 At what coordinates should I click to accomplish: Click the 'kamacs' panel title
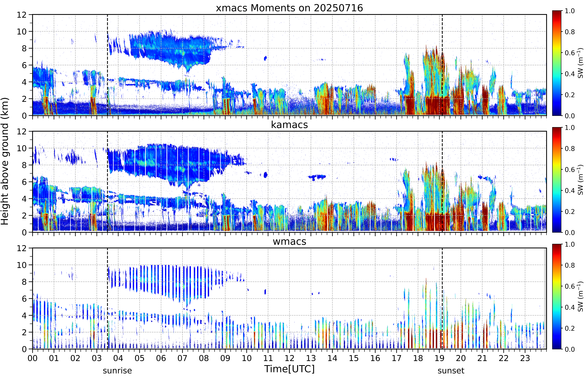click(x=289, y=125)
